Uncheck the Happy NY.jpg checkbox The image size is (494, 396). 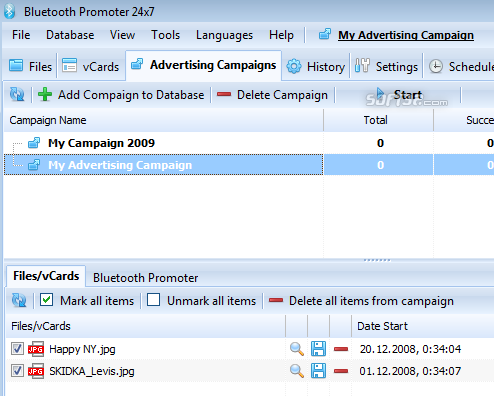click(x=17, y=349)
